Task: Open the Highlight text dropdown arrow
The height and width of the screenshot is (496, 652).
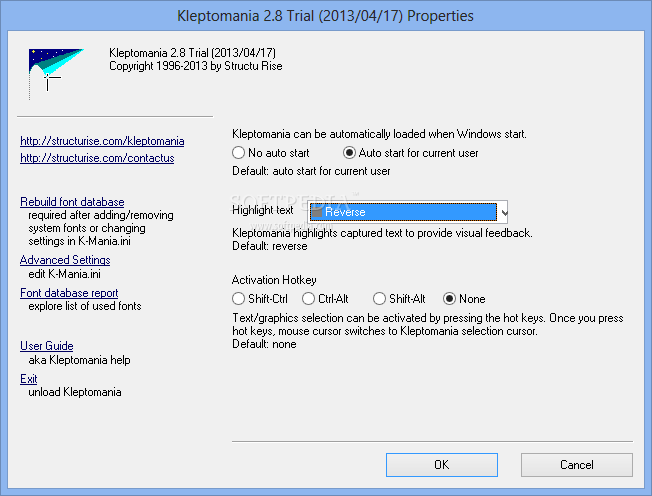Action: click(504, 212)
